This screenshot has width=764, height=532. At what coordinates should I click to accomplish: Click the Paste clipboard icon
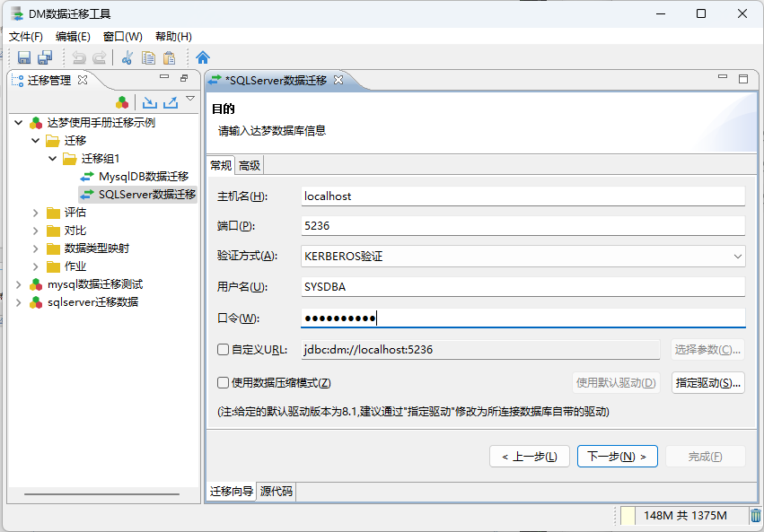(169, 57)
